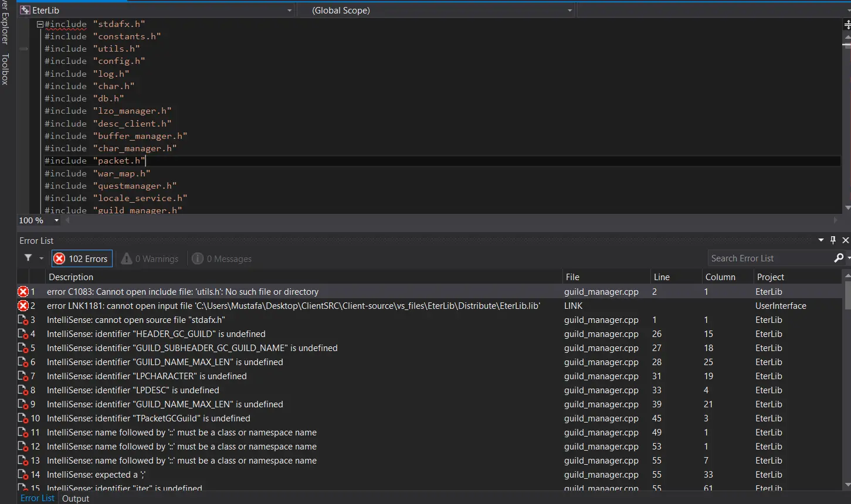Click the IntelliSense icon of row 5
Image resolution: width=851 pixels, height=504 pixels.
[23, 348]
